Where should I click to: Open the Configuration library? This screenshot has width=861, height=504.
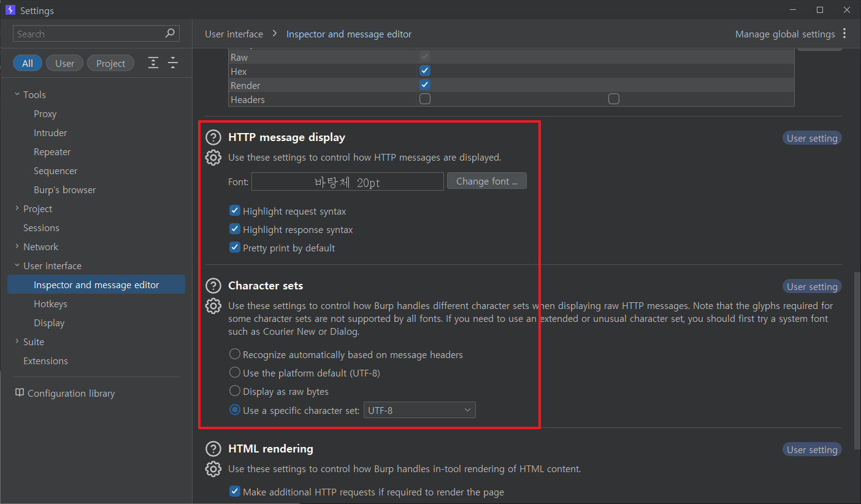pyautogui.click(x=71, y=393)
